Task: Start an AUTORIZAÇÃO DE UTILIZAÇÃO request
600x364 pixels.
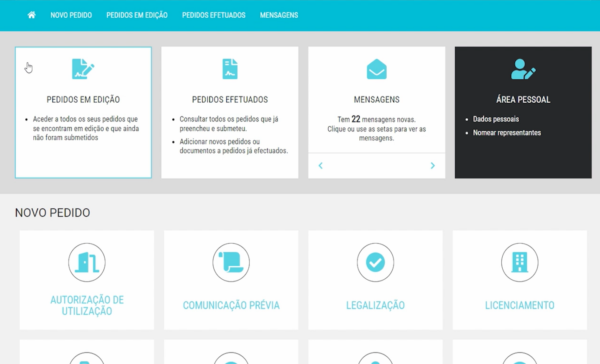Action: point(87,305)
